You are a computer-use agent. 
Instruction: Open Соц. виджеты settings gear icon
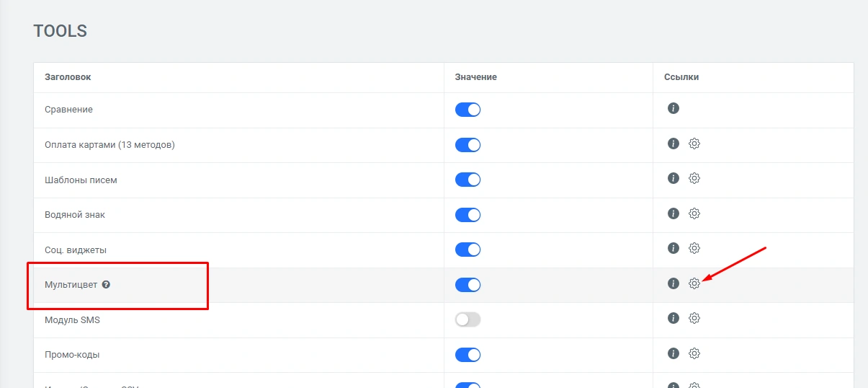[694, 248]
